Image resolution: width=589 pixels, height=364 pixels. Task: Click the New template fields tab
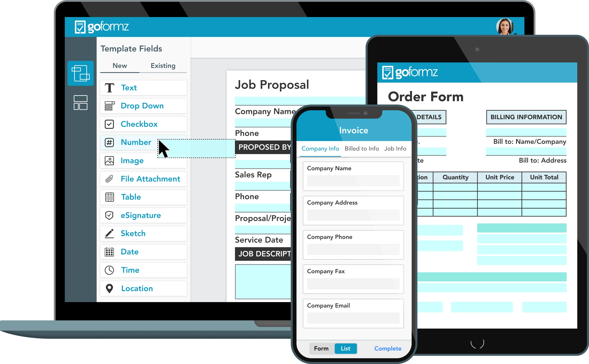[x=119, y=65]
